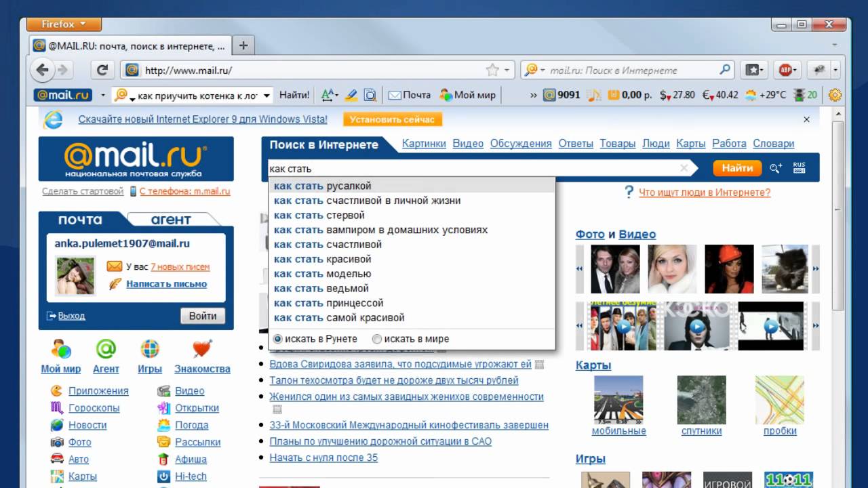
Task: Open Гороскопы link
Action: tap(94, 408)
